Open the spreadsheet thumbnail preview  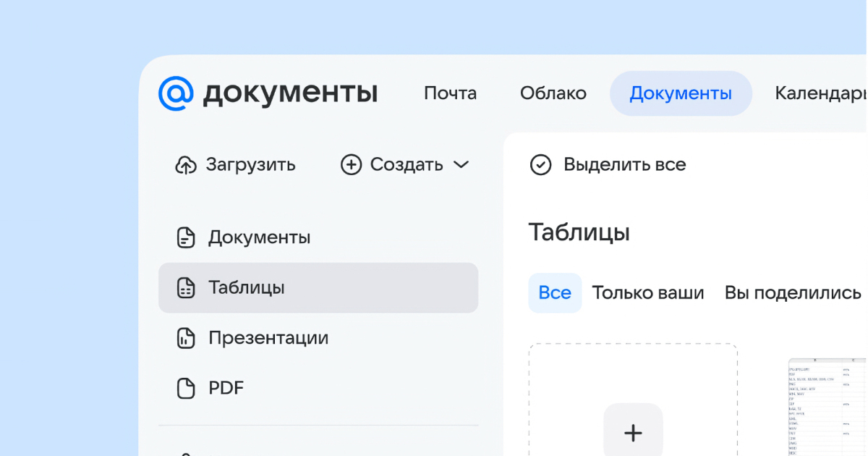[x=827, y=407]
